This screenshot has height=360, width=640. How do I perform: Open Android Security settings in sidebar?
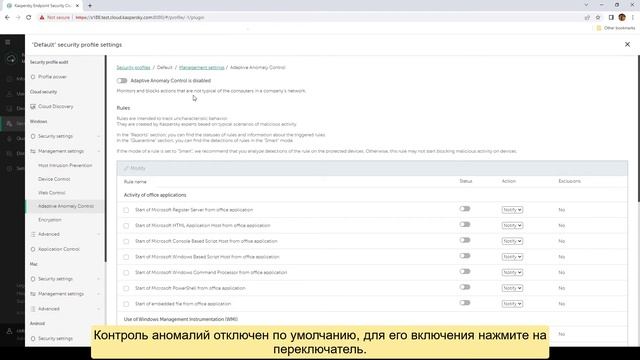pyautogui.click(x=55, y=339)
